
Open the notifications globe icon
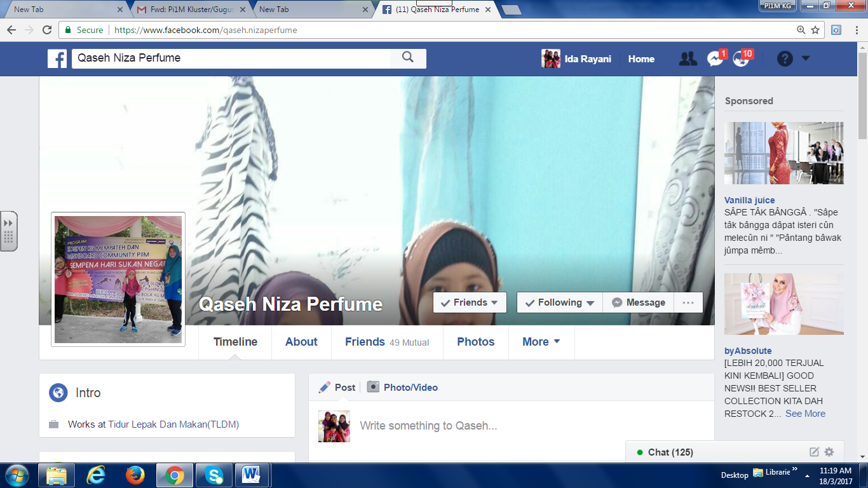coord(740,58)
